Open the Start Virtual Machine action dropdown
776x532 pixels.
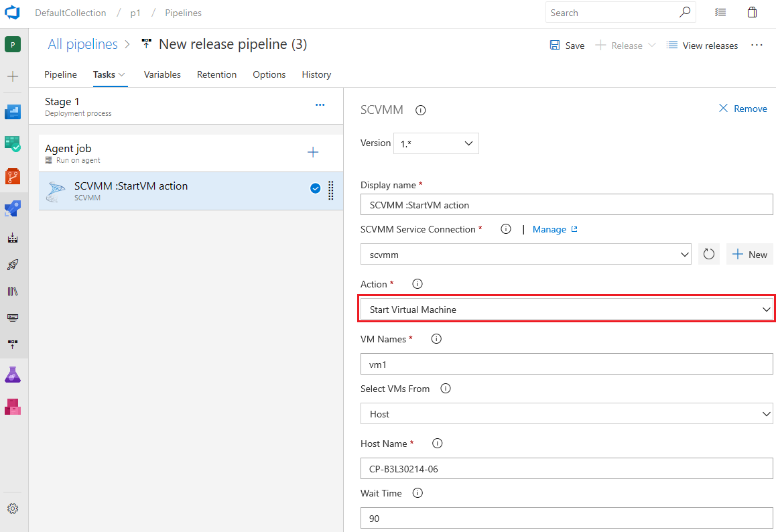(567, 310)
